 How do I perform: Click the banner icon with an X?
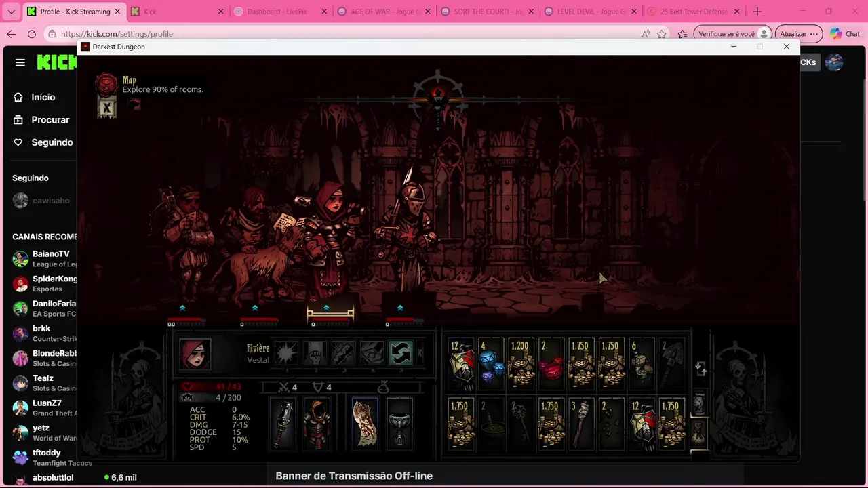point(106,107)
